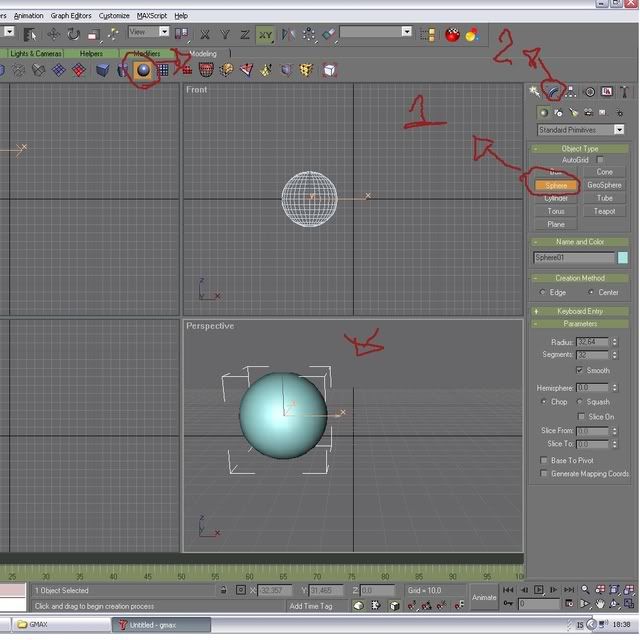Click the Restrict to XY plane button
This screenshot has width=640, height=640.
tap(265, 34)
